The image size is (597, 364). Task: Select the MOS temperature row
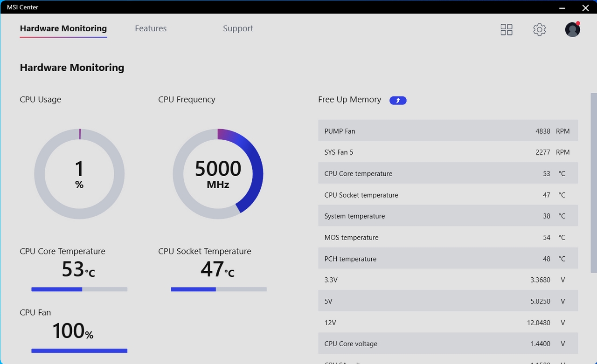(448, 237)
